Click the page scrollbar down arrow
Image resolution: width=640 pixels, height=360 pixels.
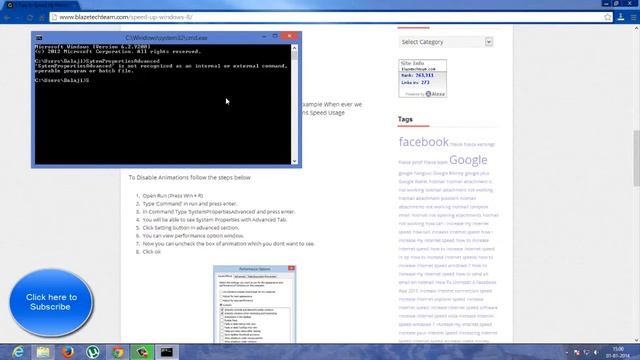pos(636,340)
